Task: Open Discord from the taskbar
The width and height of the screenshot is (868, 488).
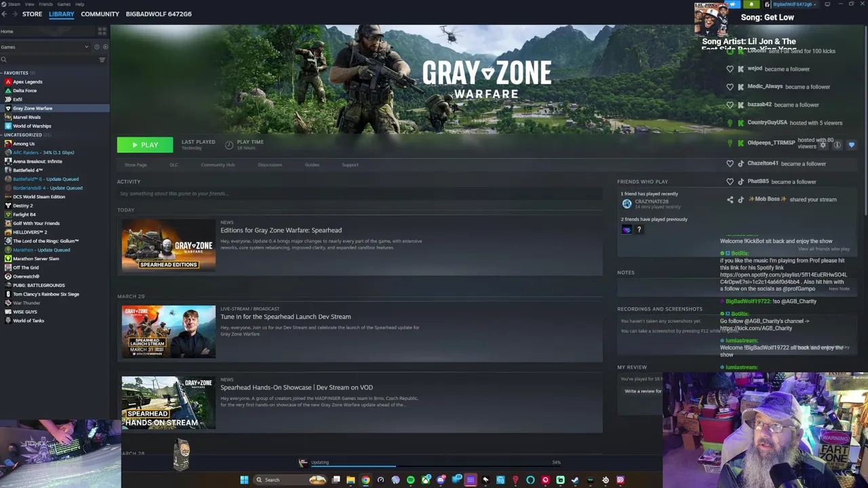Action: [x=441, y=480]
